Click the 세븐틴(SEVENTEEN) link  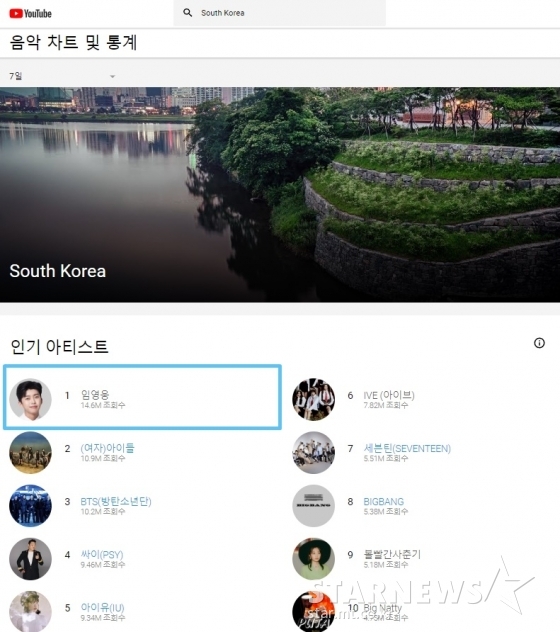[407, 448]
